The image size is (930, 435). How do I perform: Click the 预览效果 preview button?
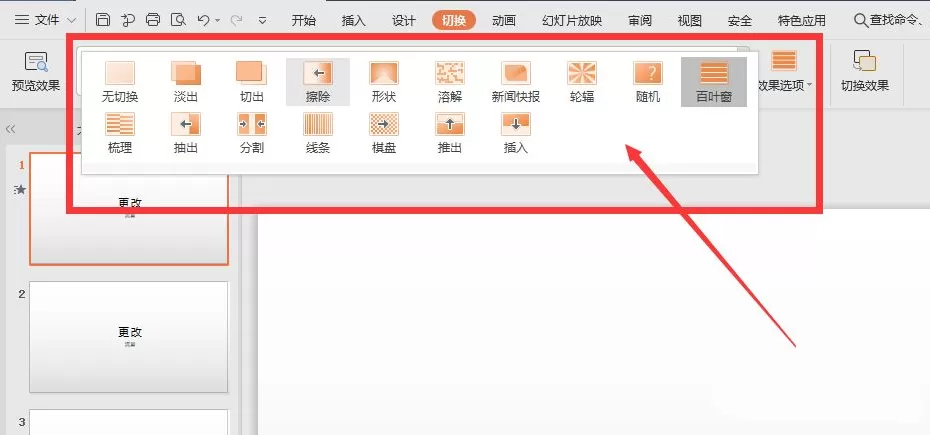36,72
